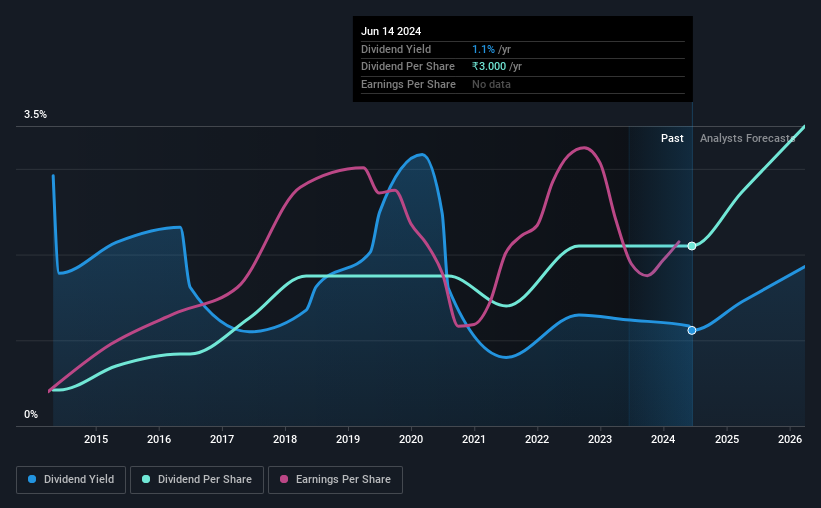Toggle the Earnings Per Share legend button

tap(335, 480)
